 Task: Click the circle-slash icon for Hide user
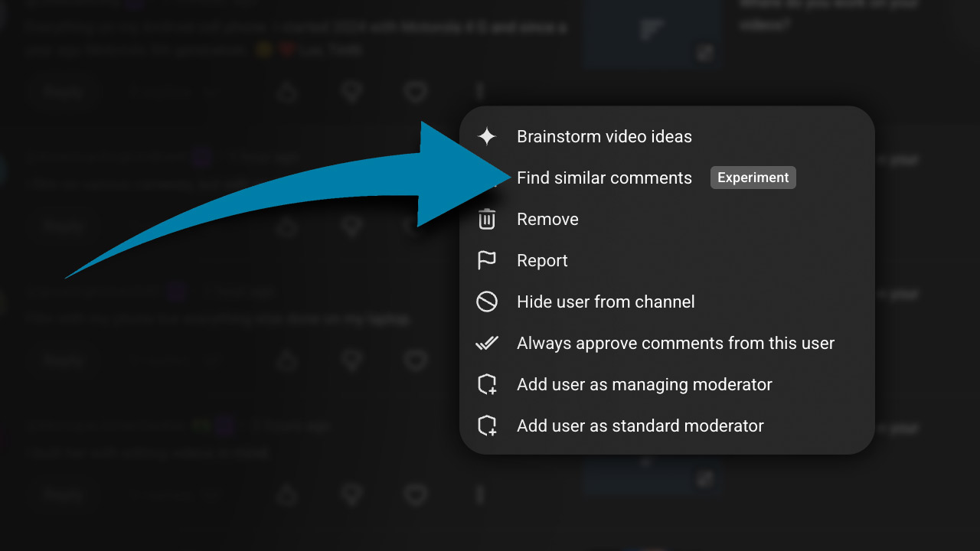(487, 302)
